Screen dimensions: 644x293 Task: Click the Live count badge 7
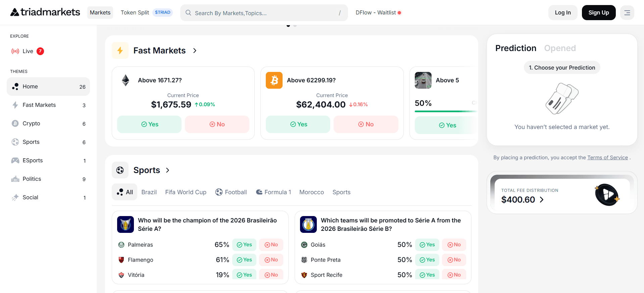pos(40,51)
